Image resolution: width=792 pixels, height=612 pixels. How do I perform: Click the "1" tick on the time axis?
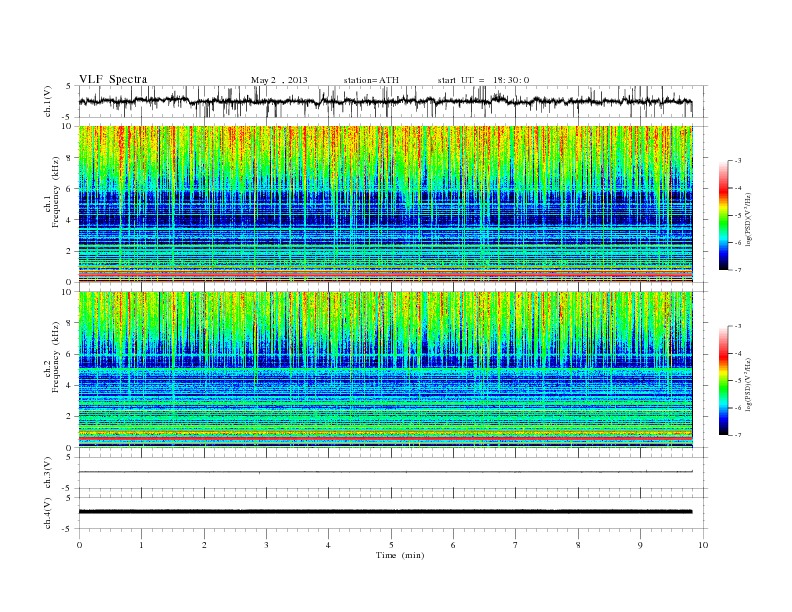[x=141, y=545]
